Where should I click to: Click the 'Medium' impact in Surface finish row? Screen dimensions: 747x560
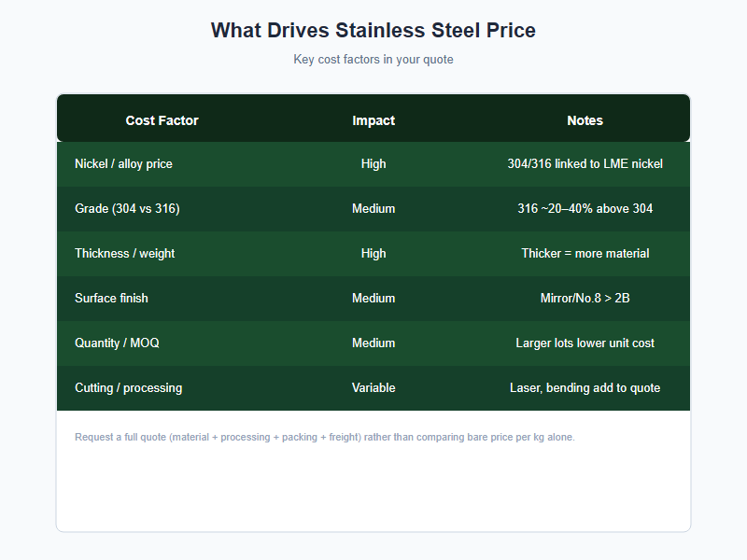pos(373,298)
